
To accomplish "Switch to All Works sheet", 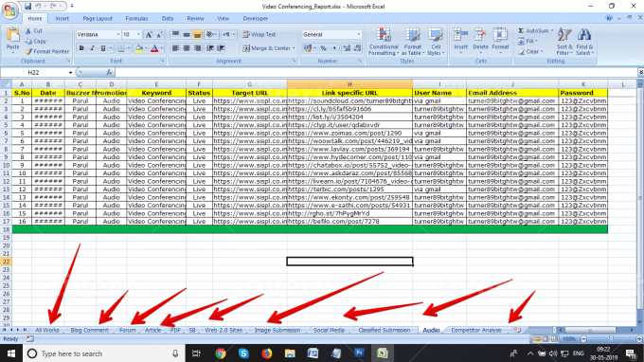I will (x=47, y=330).
